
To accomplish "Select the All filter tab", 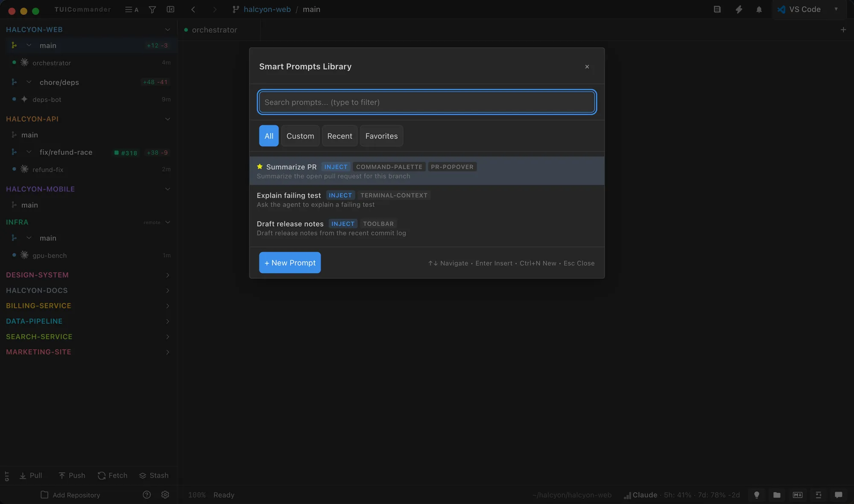I will point(269,136).
